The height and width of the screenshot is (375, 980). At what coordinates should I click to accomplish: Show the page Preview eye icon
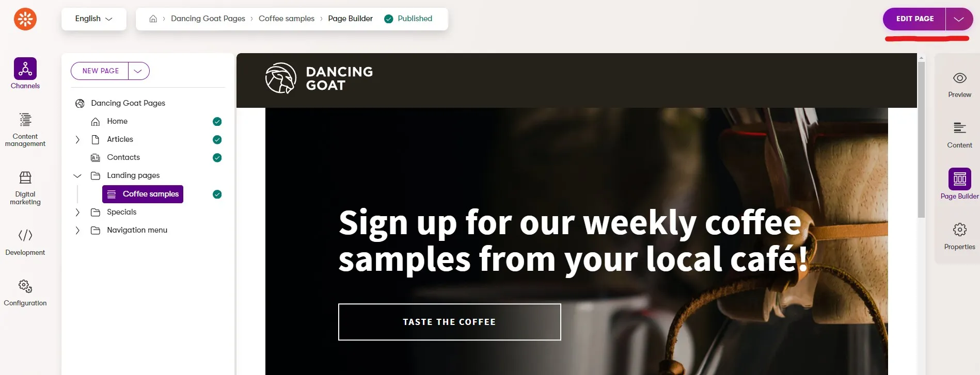point(960,78)
